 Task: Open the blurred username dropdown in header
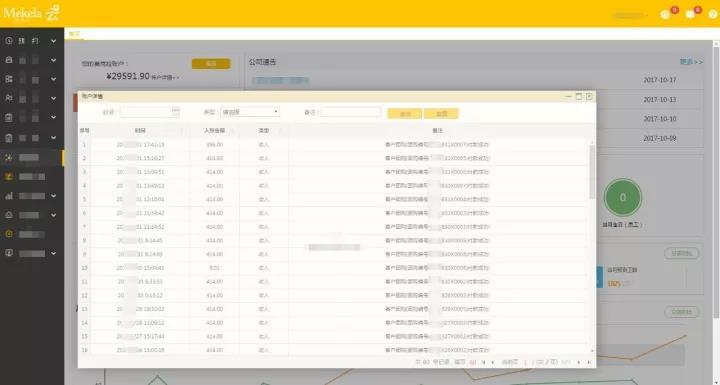coord(630,16)
